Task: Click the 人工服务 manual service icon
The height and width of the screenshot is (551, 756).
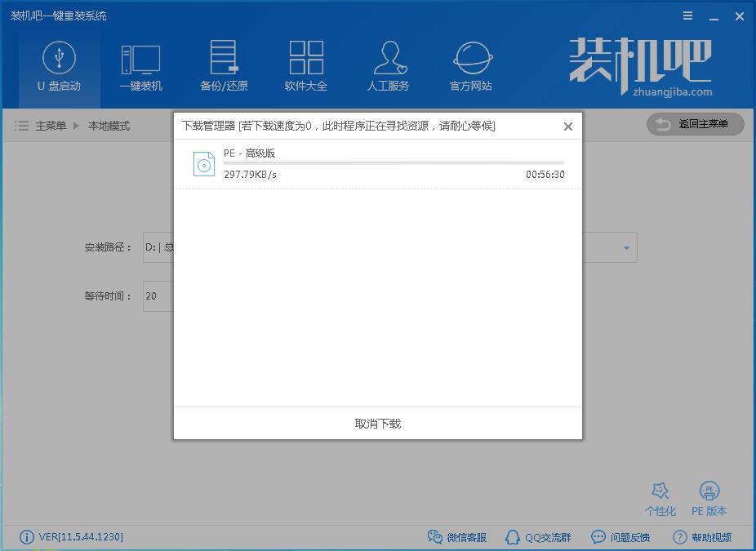Action: point(389,67)
